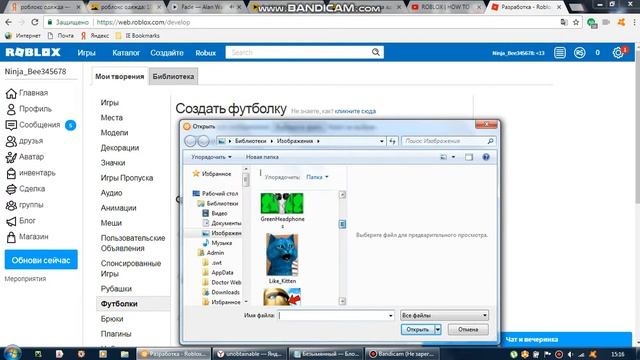Open Рубашки in the creations list
This screenshot has height=360, width=640.
pos(116,289)
